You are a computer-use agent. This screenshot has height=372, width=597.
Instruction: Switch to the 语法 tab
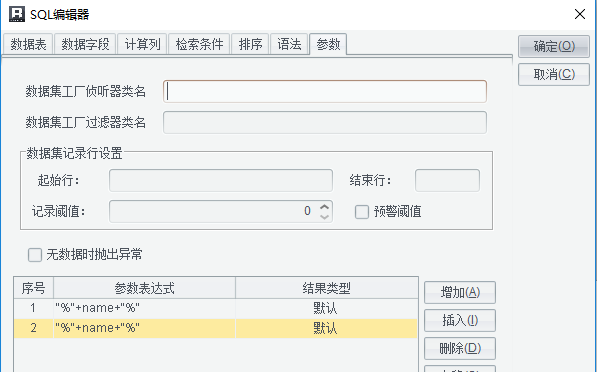pyautogui.click(x=289, y=44)
